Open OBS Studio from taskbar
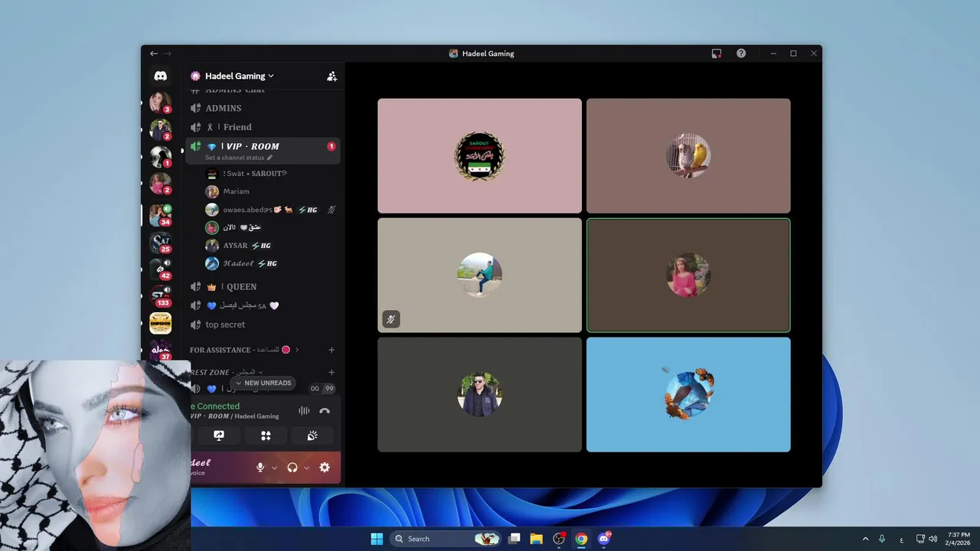Image resolution: width=980 pixels, height=551 pixels. pos(559,539)
